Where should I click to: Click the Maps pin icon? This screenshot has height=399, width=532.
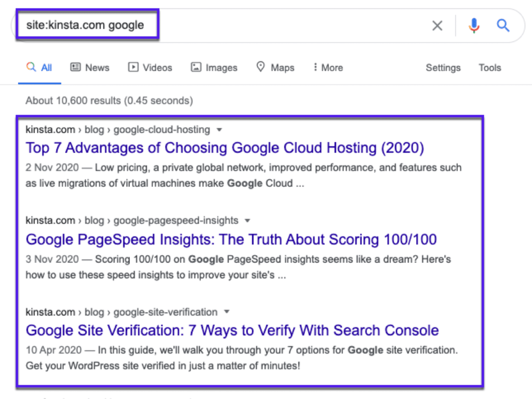click(x=260, y=67)
